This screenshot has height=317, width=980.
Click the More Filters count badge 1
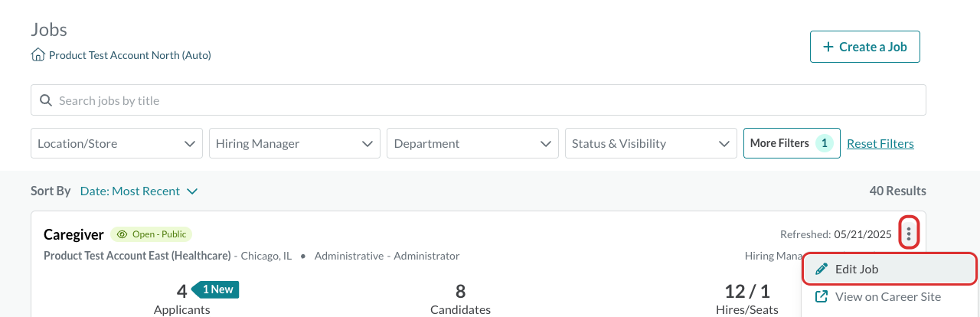pyautogui.click(x=824, y=143)
